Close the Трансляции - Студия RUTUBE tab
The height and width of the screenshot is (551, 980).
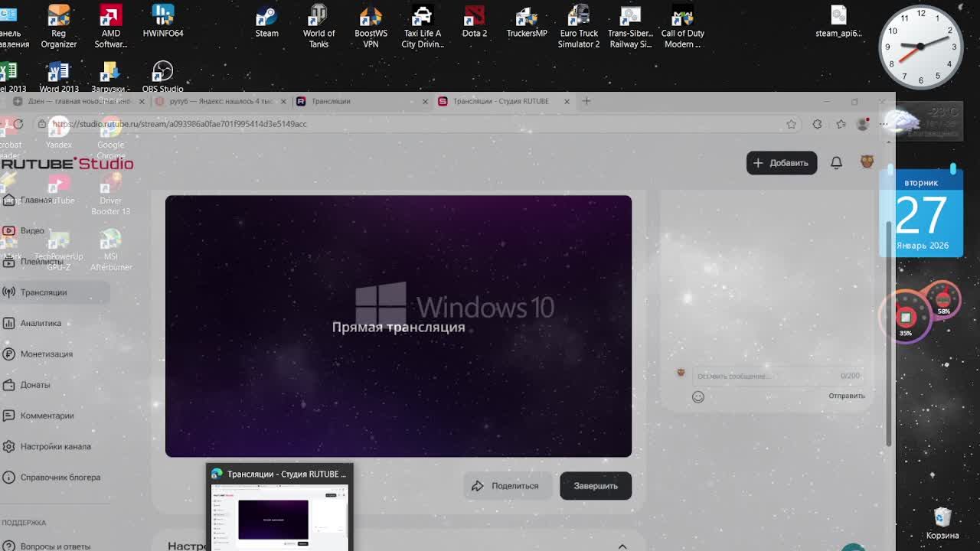[567, 101]
